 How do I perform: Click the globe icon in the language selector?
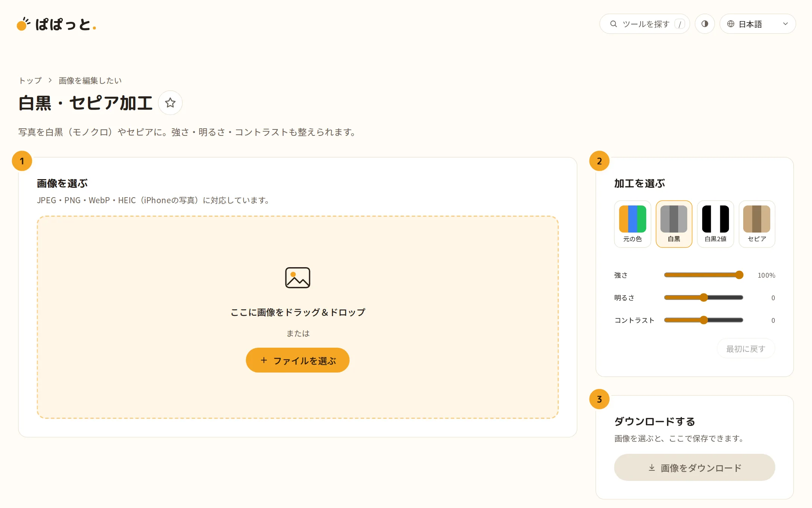[x=730, y=24]
